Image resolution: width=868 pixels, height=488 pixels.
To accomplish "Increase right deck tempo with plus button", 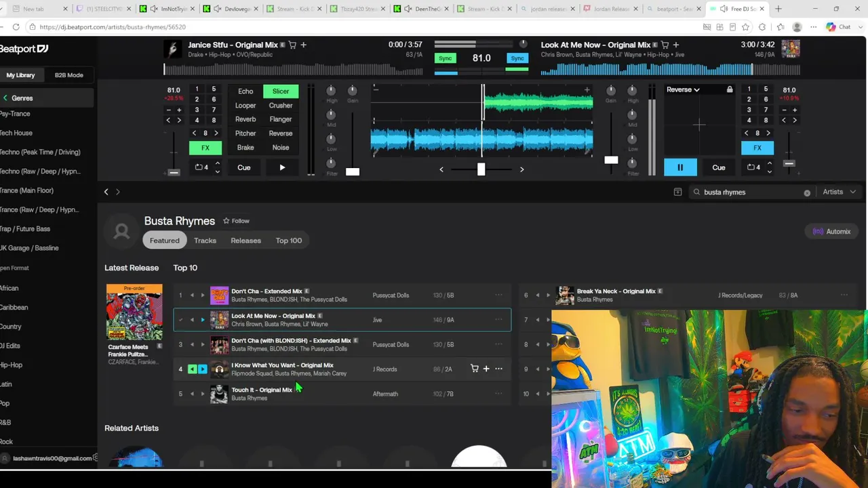I will (x=795, y=110).
